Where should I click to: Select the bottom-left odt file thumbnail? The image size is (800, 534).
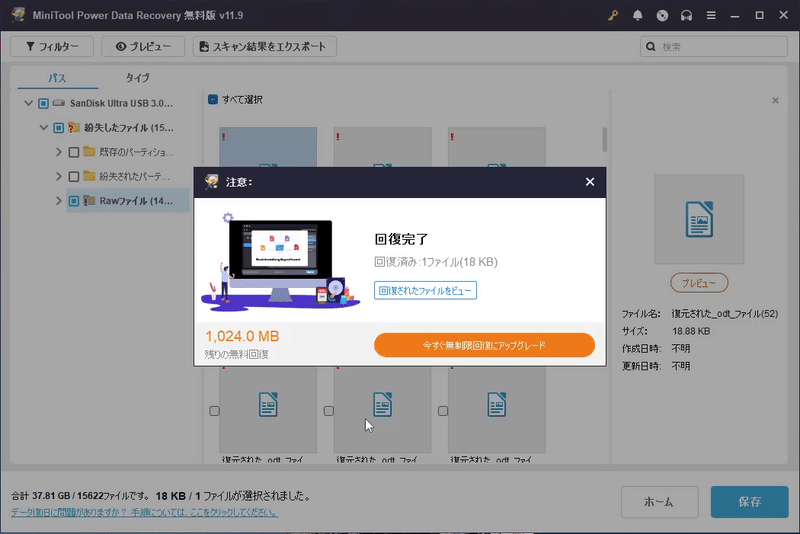tap(268, 410)
